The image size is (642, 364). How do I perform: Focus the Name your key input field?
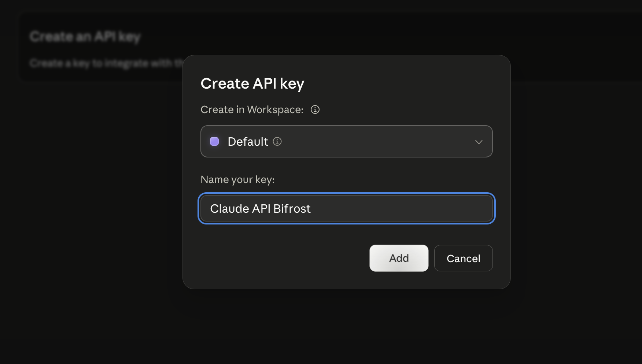pyautogui.click(x=347, y=208)
